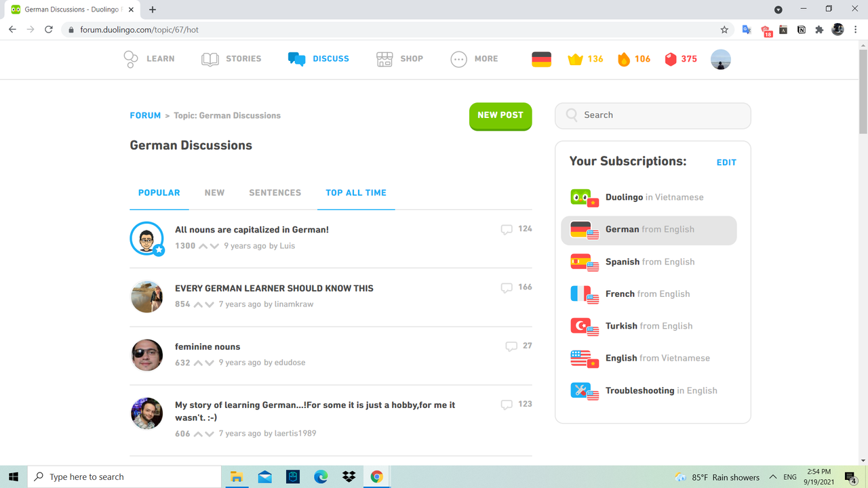Open Dropbox from the taskbar
868x488 pixels.
click(x=349, y=476)
